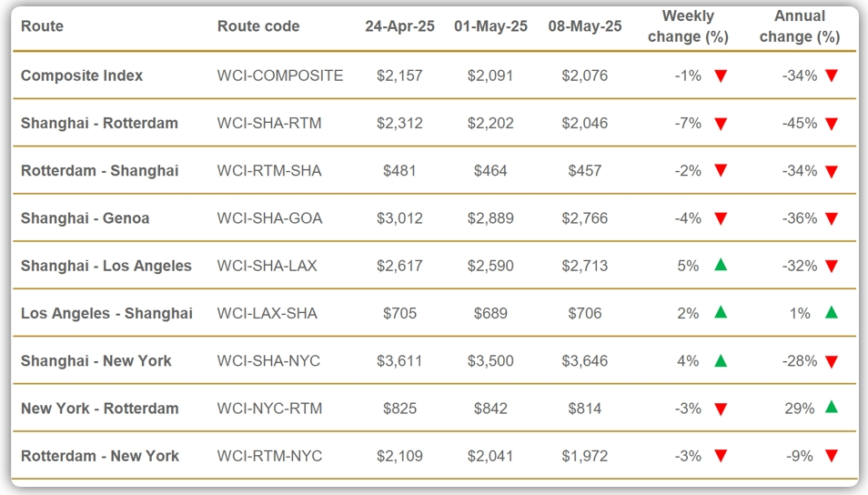
Task: Click red down arrow for Composite Index weekly change
Action: coord(721,76)
